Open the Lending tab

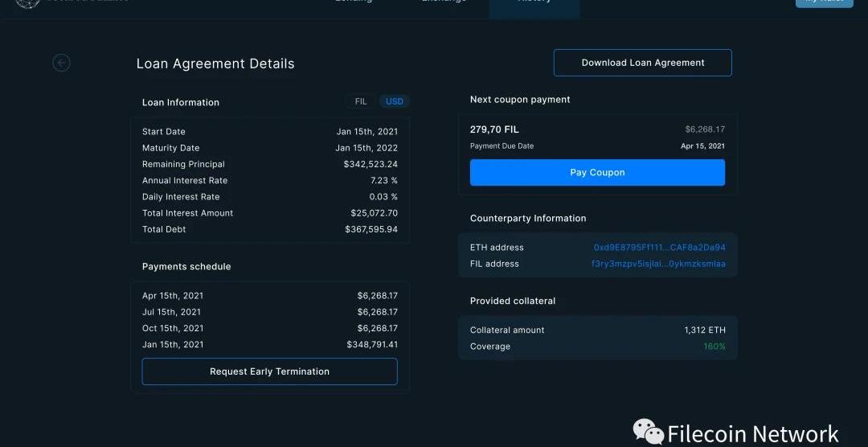point(354,3)
